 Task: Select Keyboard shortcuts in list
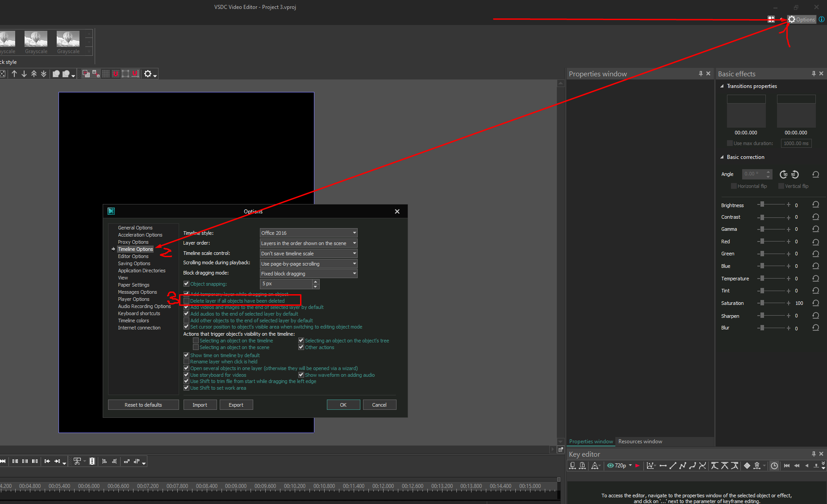[x=139, y=313]
